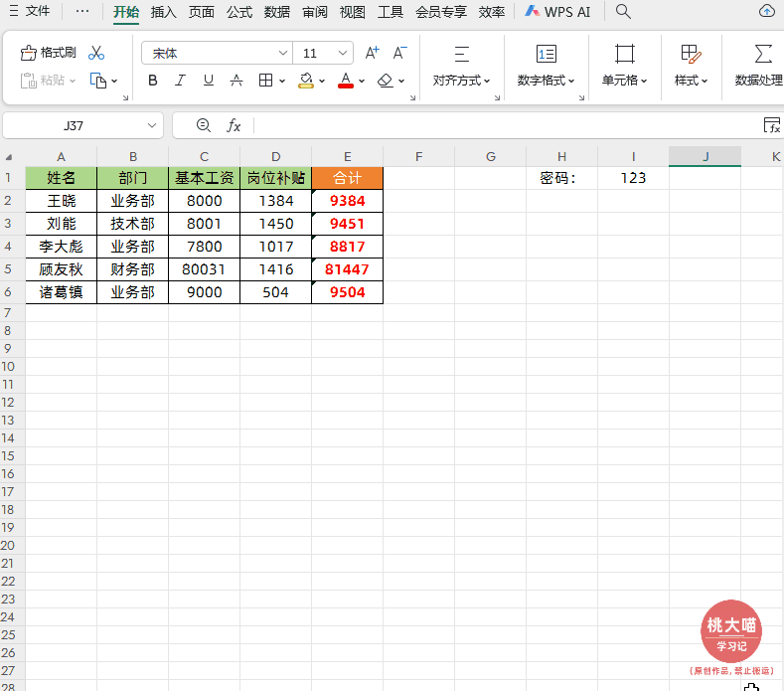784x691 pixels.
Task: Expand the fill color dropdown arrow
Action: (322, 81)
